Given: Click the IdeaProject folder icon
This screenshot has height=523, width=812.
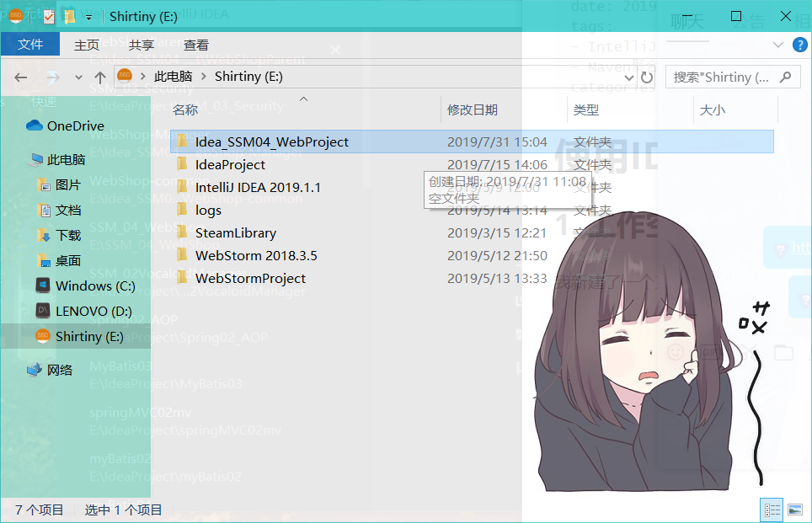Looking at the screenshot, I should click(182, 164).
